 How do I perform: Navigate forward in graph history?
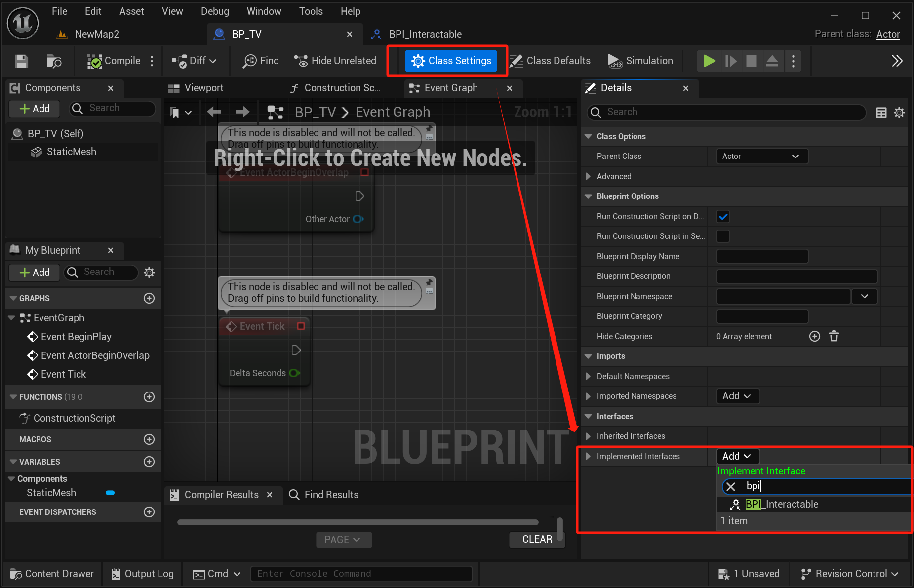(242, 112)
